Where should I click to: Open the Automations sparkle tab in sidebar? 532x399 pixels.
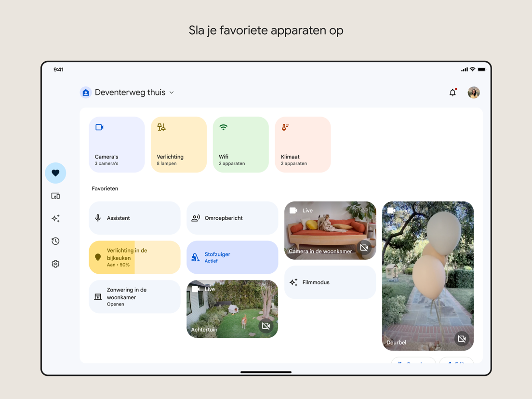(x=55, y=218)
